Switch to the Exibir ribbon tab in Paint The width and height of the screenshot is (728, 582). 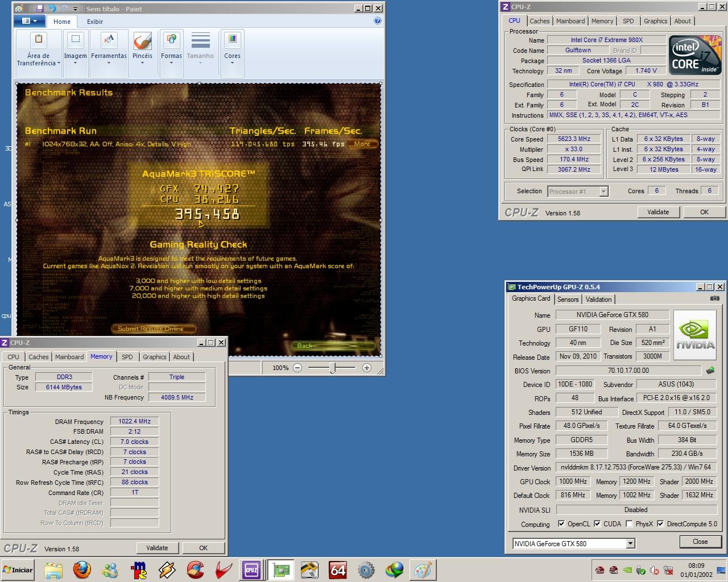[95, 22]
